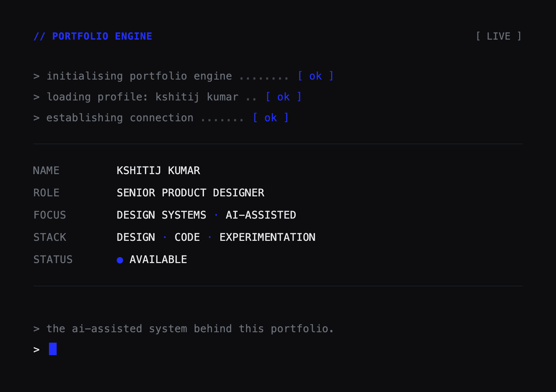Click the STACK field label
Viewport: 556px width, 392px height.
[x=50, y=237]
